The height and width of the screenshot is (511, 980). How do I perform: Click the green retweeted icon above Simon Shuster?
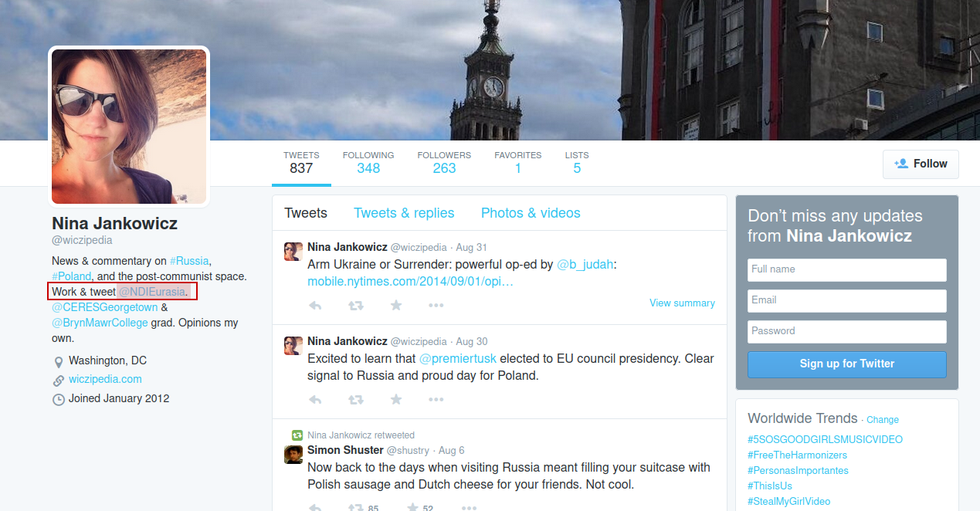point(297,435)
